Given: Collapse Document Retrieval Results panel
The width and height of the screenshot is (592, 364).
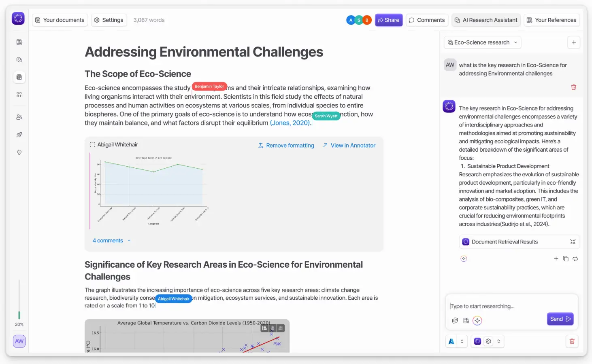Looking at the screenshot, I should [573, 242].
